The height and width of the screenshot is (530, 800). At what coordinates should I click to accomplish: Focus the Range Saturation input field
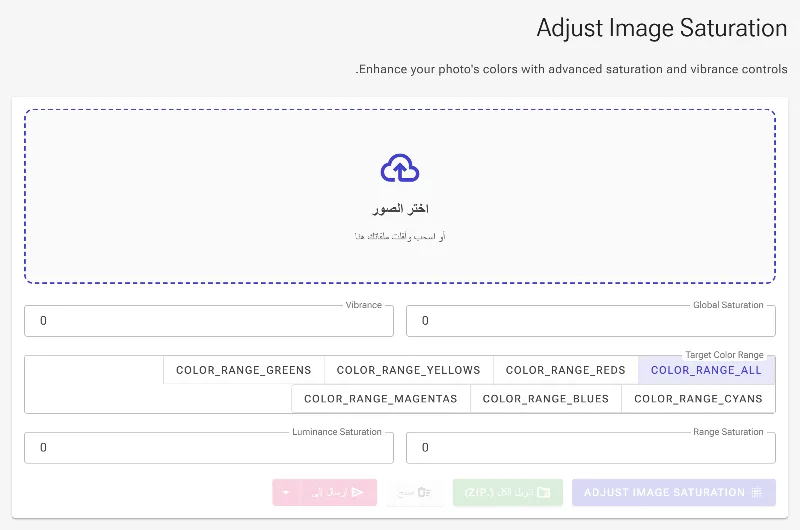click(591, 448)
